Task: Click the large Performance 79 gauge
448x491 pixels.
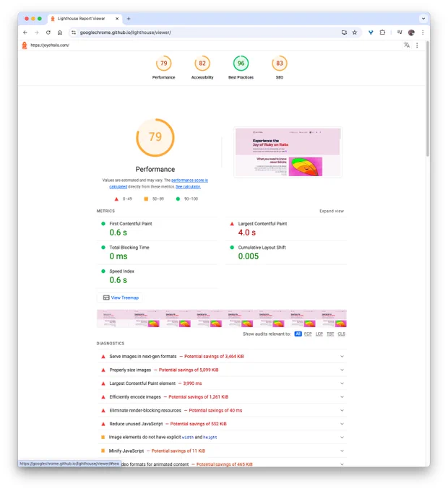Action: coord(155,137)
